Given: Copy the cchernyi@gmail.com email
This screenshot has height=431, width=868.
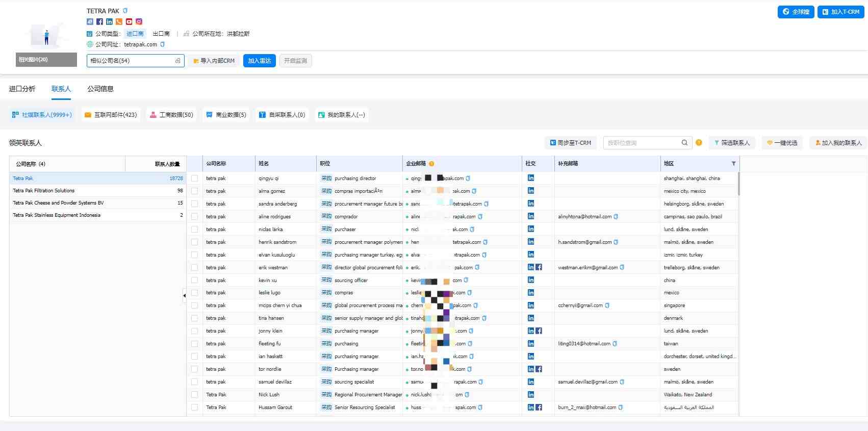Looking at the screenshot, I should coord(607,306).
